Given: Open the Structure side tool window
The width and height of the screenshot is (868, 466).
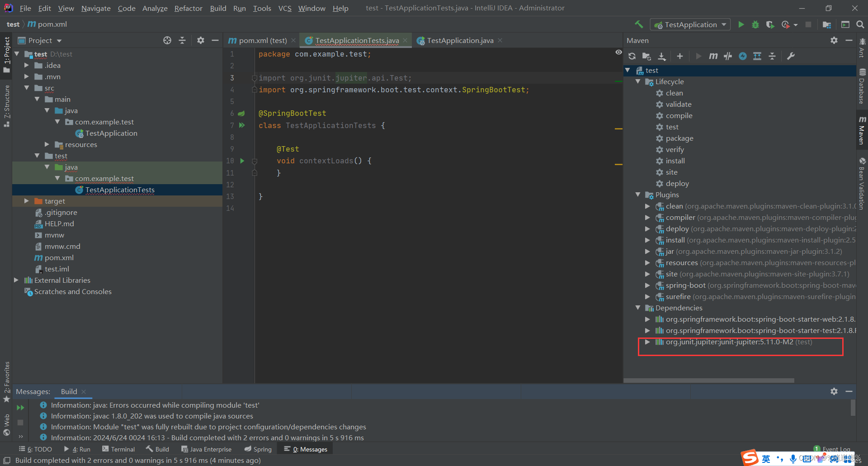Looking at the screenshot, I should [x=6, y=106].
